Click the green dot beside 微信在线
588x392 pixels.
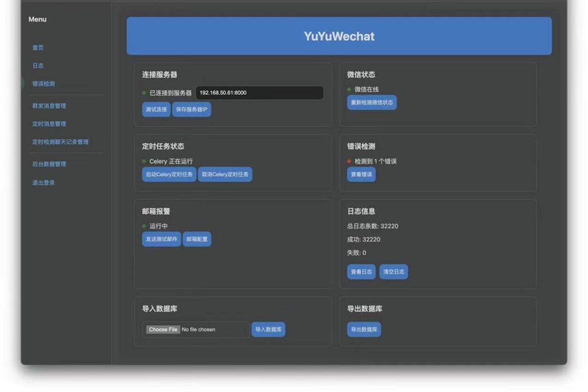[x=349, y=89]
